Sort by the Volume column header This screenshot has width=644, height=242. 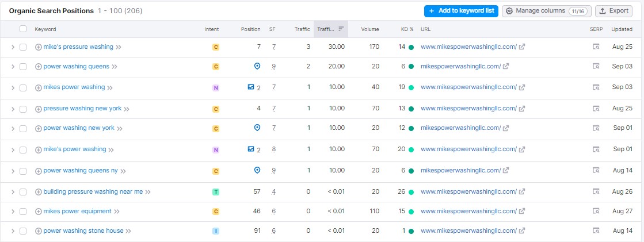click(x=370, y=29)
